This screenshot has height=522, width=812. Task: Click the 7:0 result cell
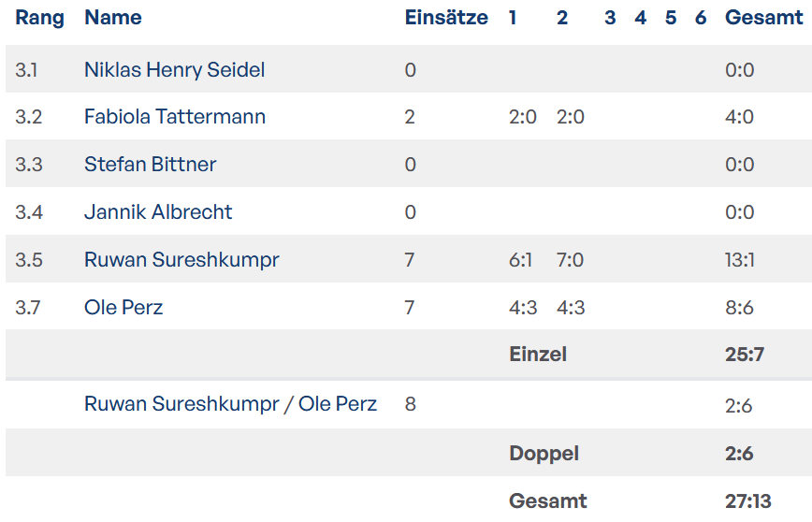[x=570, y=260]
